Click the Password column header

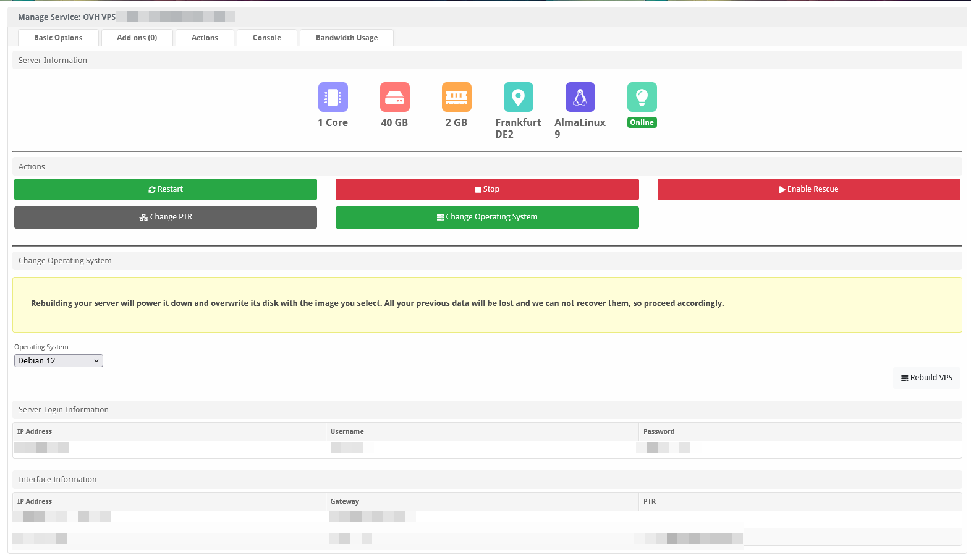[x=659, y=431]
